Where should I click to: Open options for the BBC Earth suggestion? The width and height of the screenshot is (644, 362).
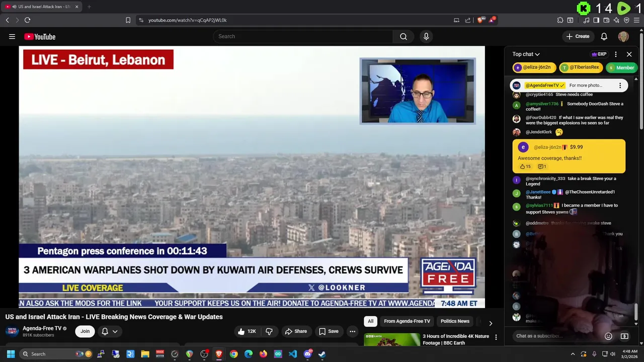pos(496,337)
